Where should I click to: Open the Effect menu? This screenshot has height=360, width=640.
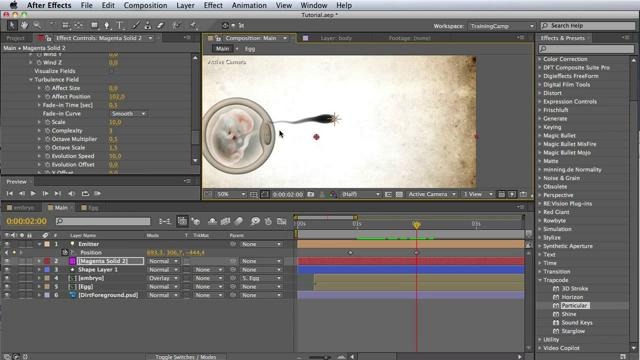tap(213, 5)
